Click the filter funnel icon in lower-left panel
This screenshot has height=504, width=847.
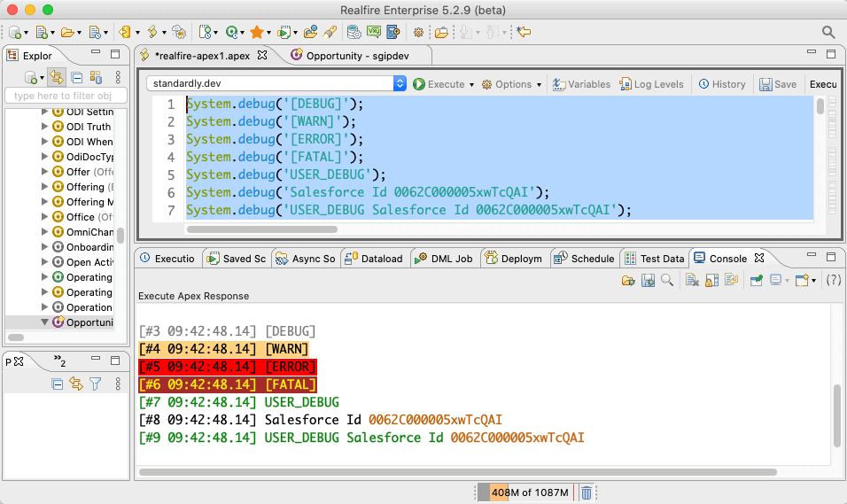tap(96, 384)
